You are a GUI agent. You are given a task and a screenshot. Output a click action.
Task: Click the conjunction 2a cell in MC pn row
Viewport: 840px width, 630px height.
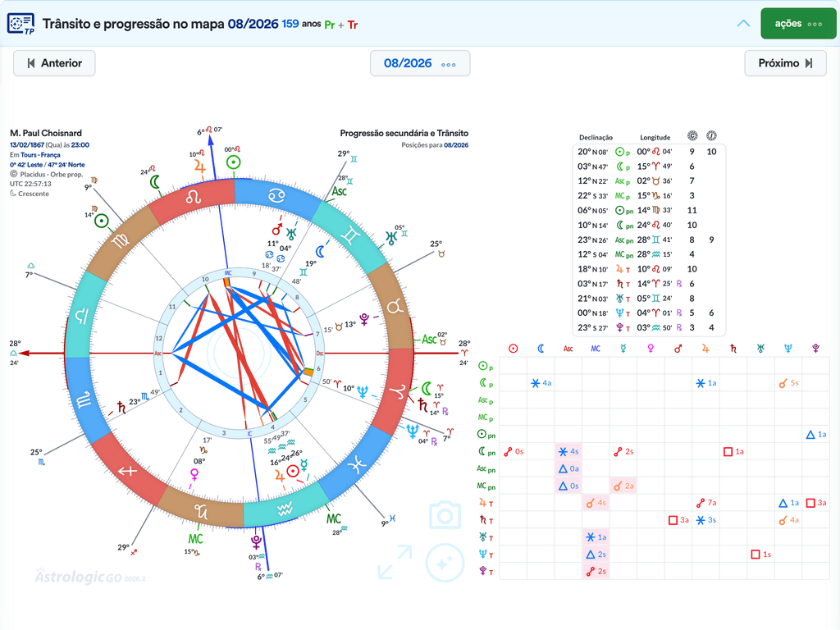click(623, 486)
